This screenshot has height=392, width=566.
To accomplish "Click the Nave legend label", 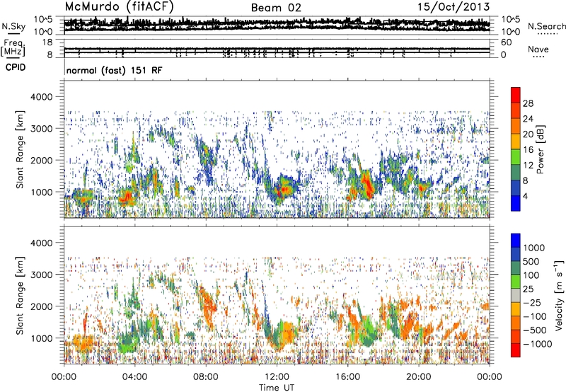I will click(x=538, y=49).
